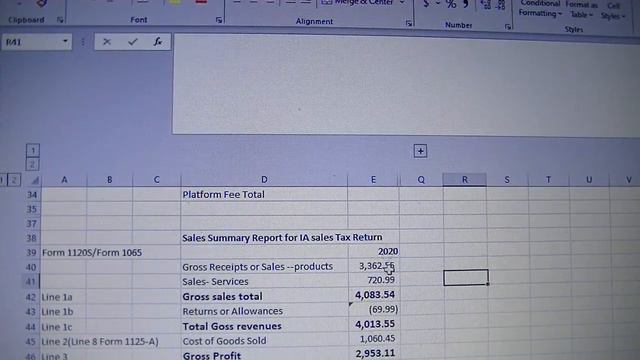Apply Accounting dollar number format

coord(426,4)
